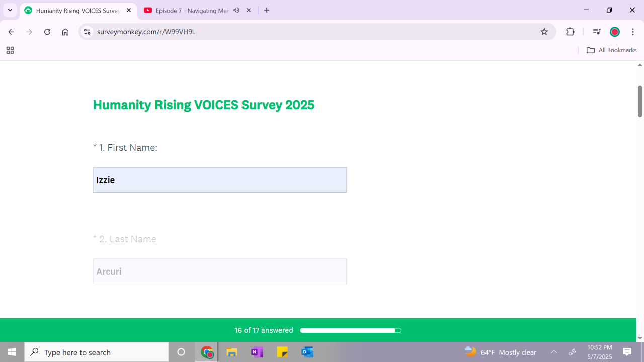Click the Last Name field containing Arcuri
This screenshot has width=644, height=362.
220,271
